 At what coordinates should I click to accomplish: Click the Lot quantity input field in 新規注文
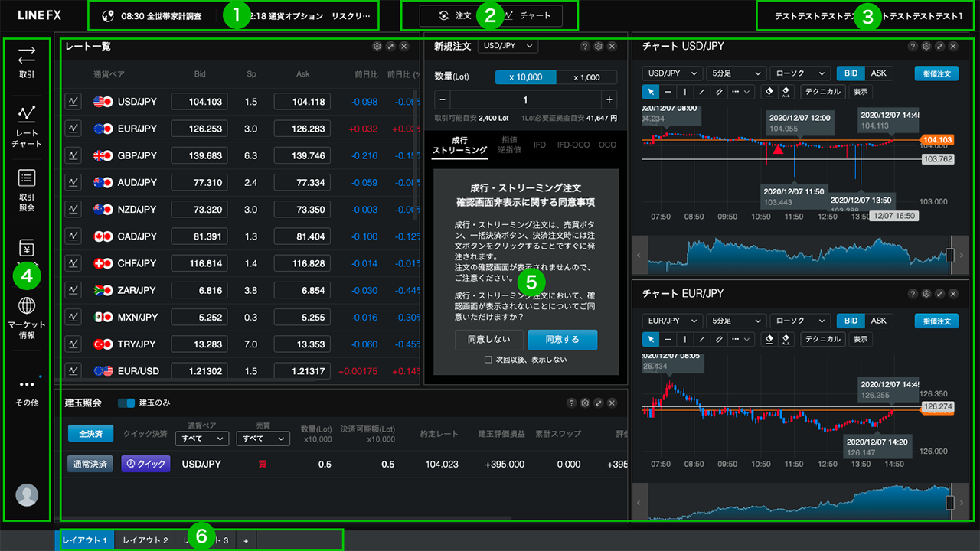[526, 100]
